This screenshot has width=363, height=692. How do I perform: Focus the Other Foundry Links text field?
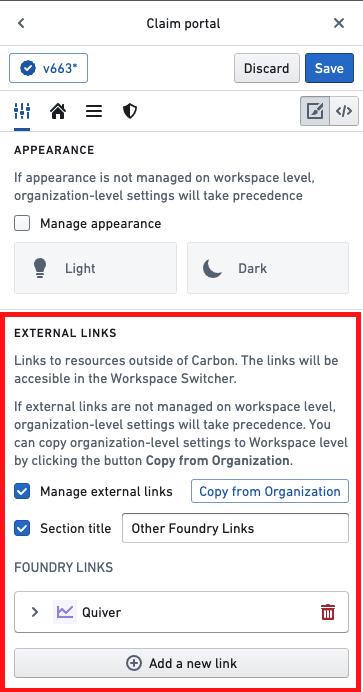tap(236, 528)
